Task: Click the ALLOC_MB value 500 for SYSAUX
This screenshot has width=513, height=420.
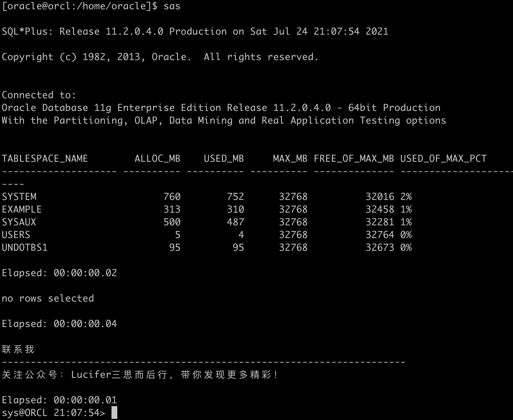Action: [x=172, y=222]
